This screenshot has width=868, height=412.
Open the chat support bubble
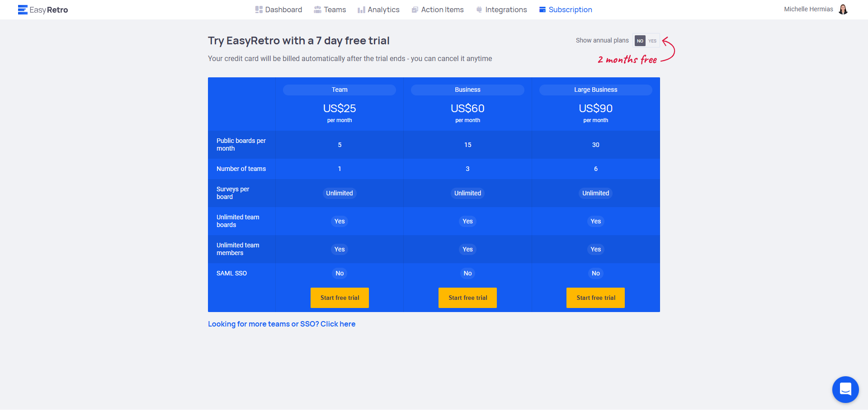(845, 389)
